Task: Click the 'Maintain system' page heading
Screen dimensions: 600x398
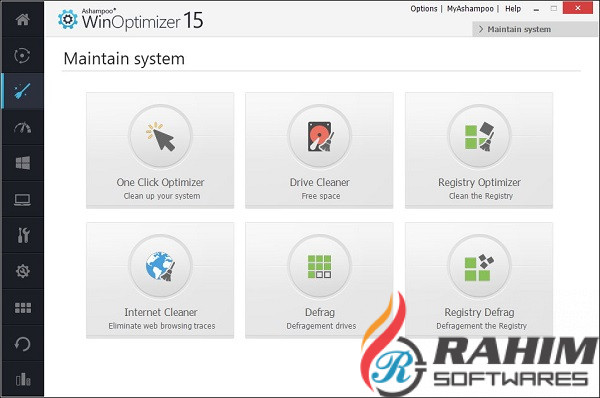Action: pyautogui.click(x=124, y=59)
